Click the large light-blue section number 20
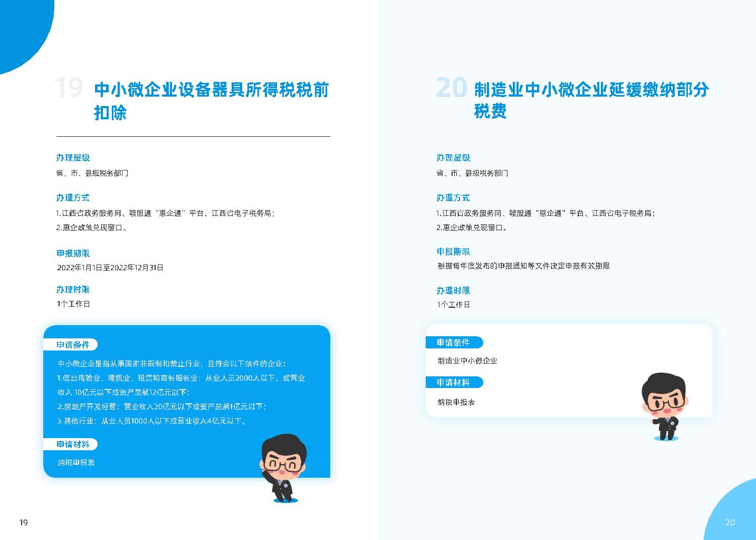 pyautogui.click(x=451, y=88)
